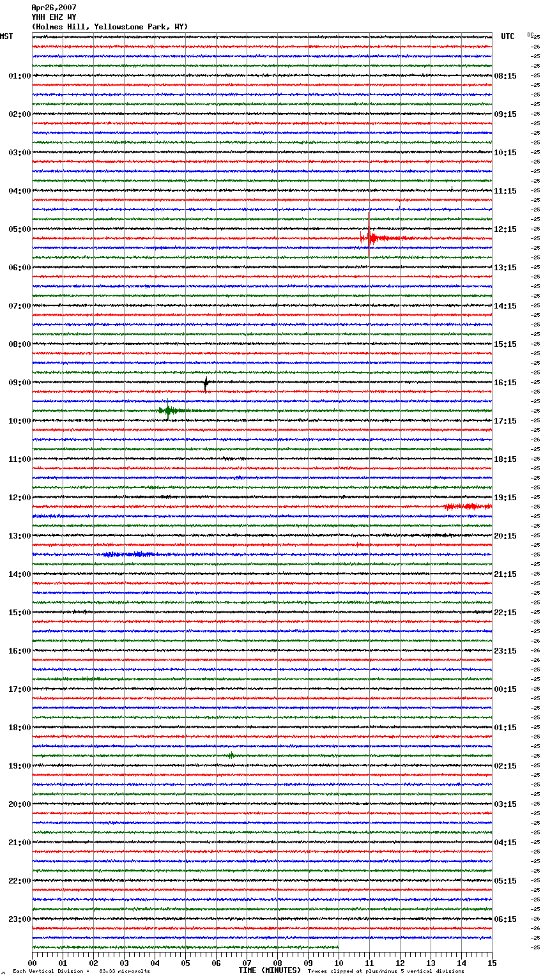Click the 18:15 UTC time label
Screen dimensions: 543x980
click(505, 459)
